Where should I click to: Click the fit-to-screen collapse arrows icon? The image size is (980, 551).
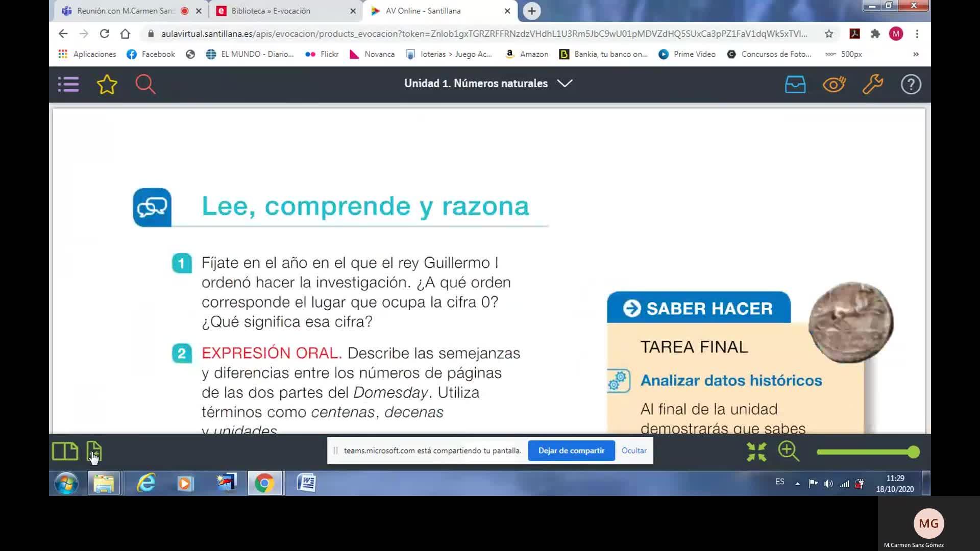click(756, 452)
